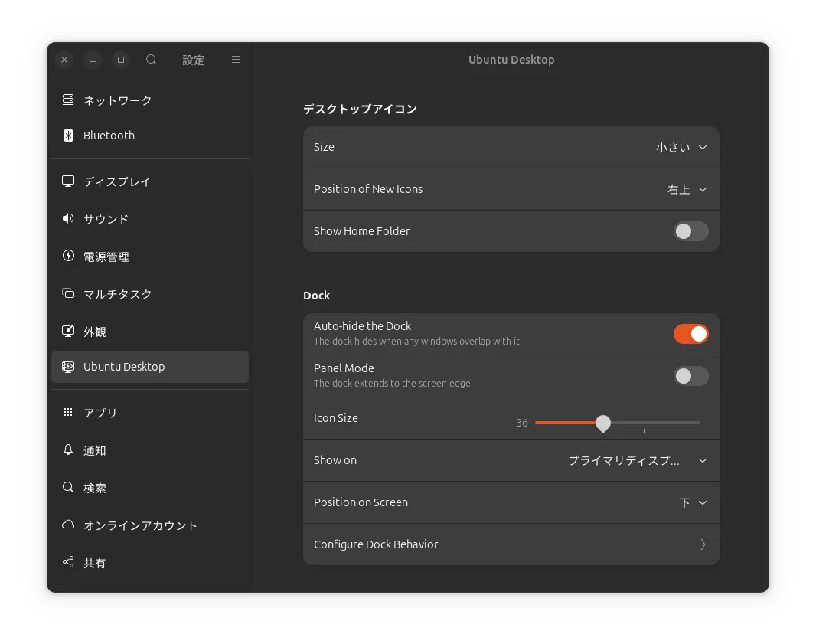Select Bluetooth in the sidebar
The height and width of the screenshot is (644, 816).
[150, 136]
